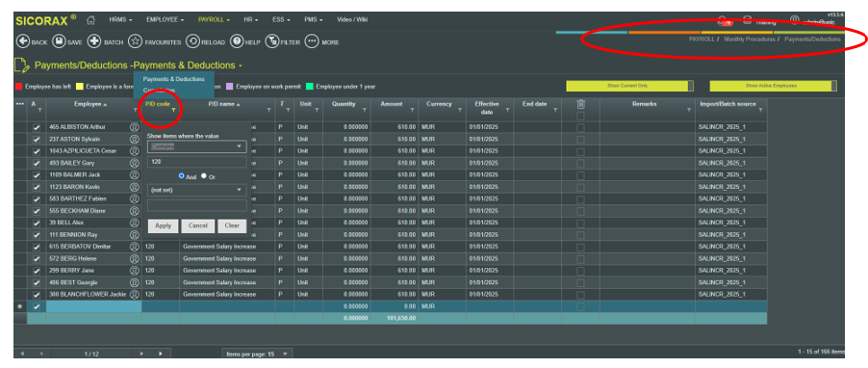Select the Or radio button in filter
The width and height of the screenshot is (868, 368).
coord(204,175)
